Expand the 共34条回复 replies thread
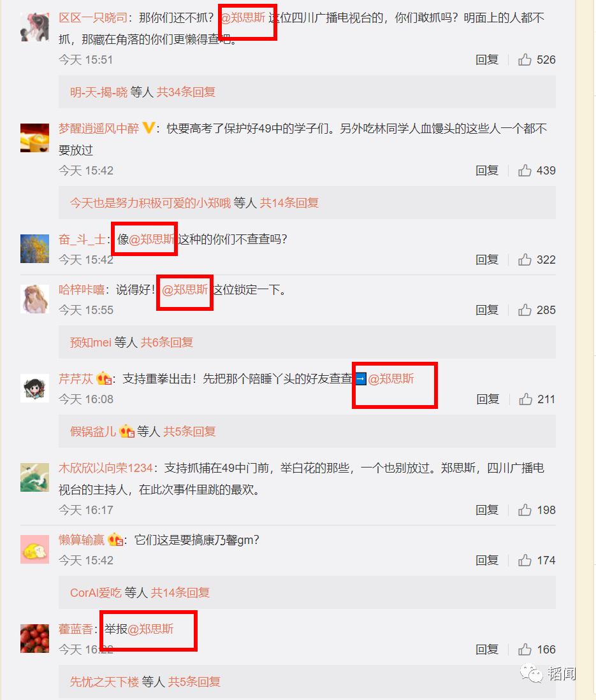This screenshot has width=596, height=700. click(x=186, y=92)
